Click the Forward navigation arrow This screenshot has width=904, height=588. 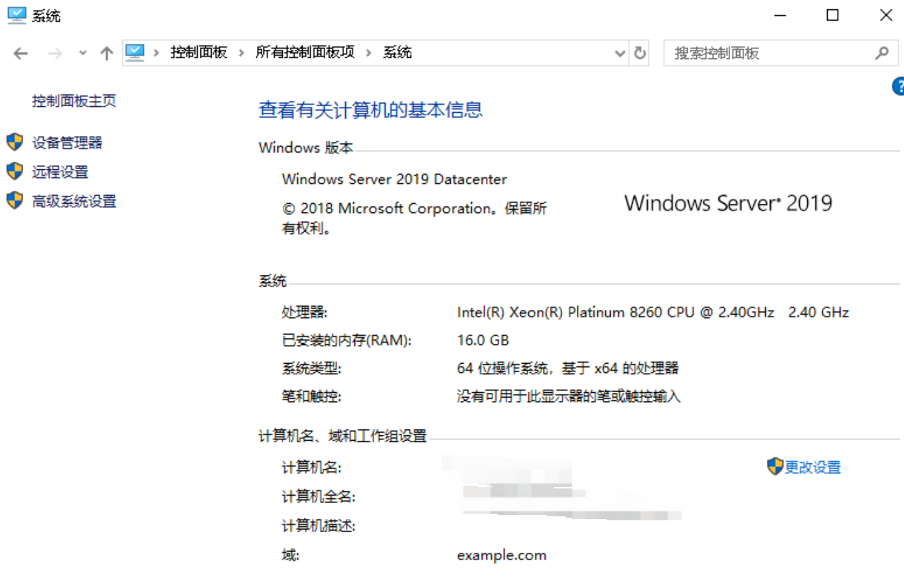tap(55, 54)
